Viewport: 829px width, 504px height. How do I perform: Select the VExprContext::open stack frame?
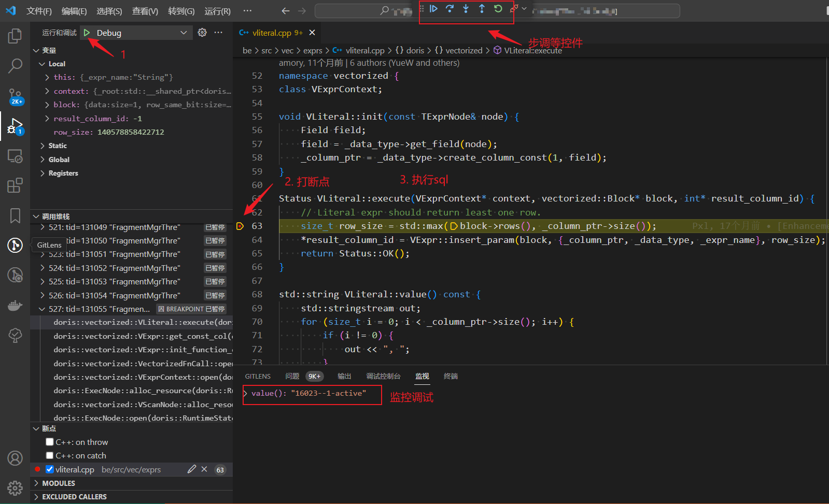[x=143, y=377]
